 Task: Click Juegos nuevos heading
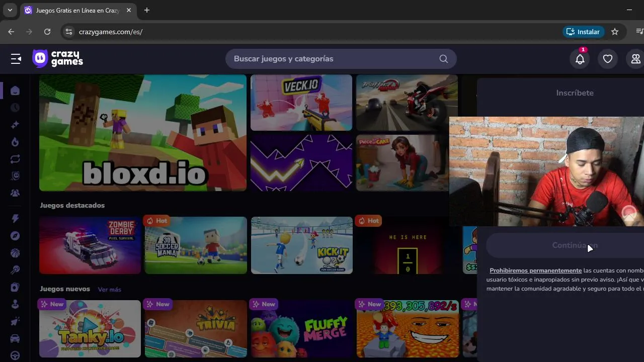65,289
